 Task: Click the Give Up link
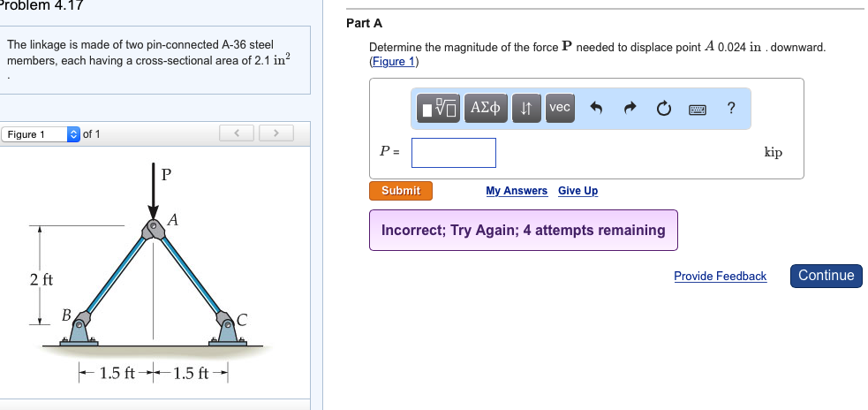tap(577, 191)
